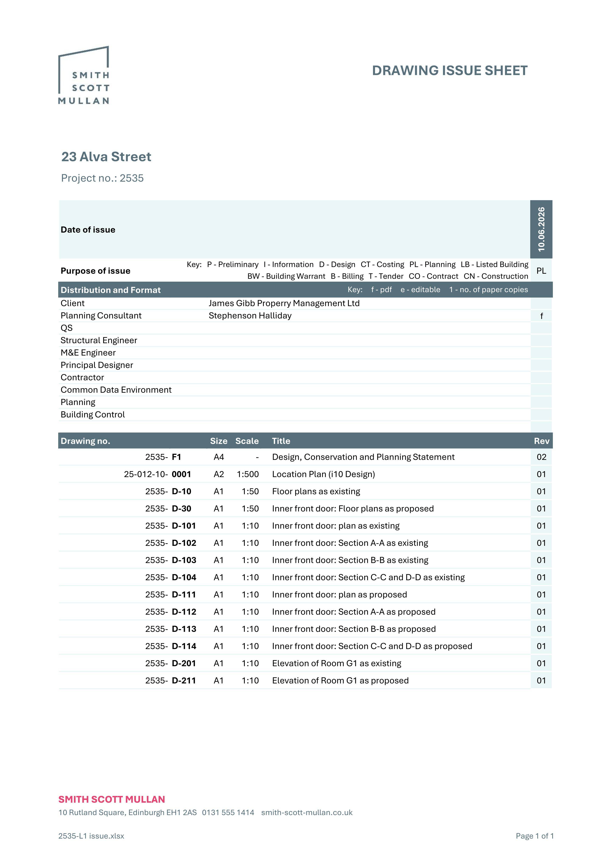Click the 'Purpose of issue' label

(95, 271)
